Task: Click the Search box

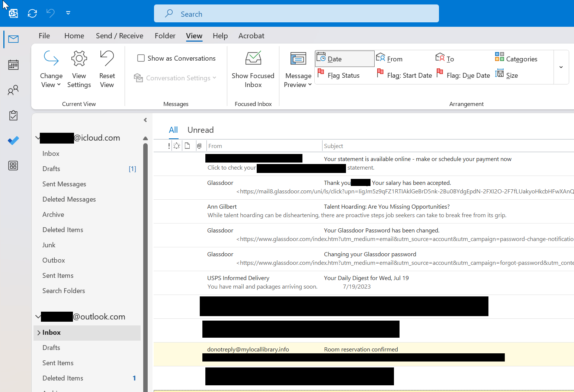Action: tap(296, 14)
